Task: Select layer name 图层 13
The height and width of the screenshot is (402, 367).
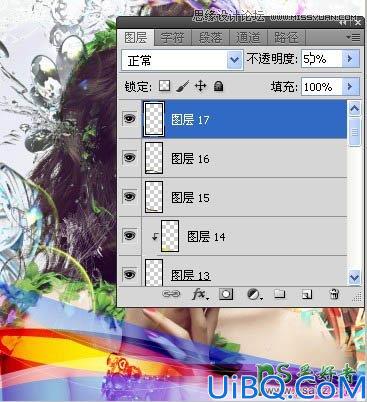Action: pos(190,276)
